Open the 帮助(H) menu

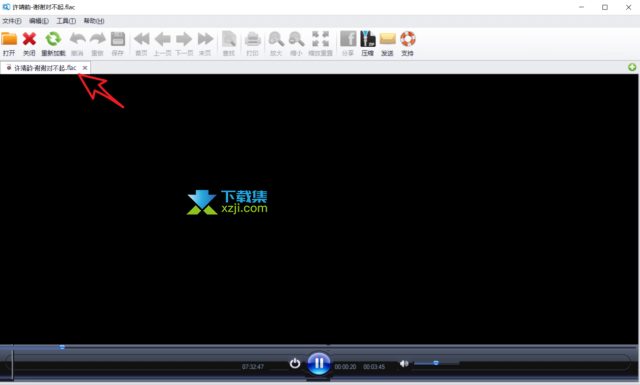[x=94, y=21]
